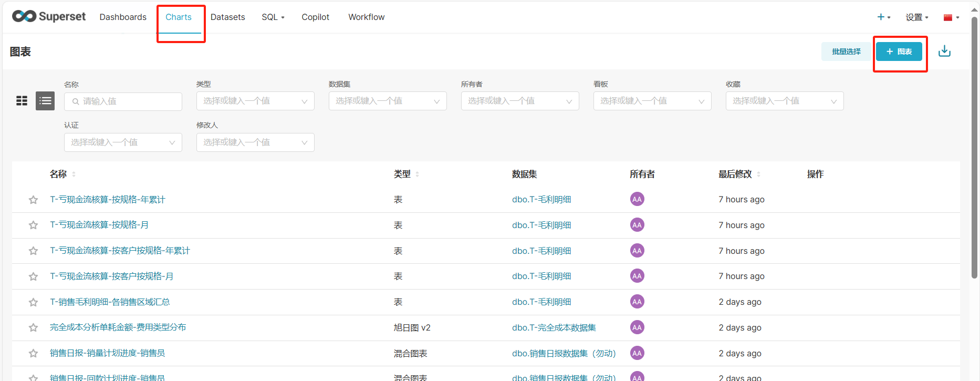Favorite T-销售毛利明细-各销售区域汇总 chart

pos(33,302)
